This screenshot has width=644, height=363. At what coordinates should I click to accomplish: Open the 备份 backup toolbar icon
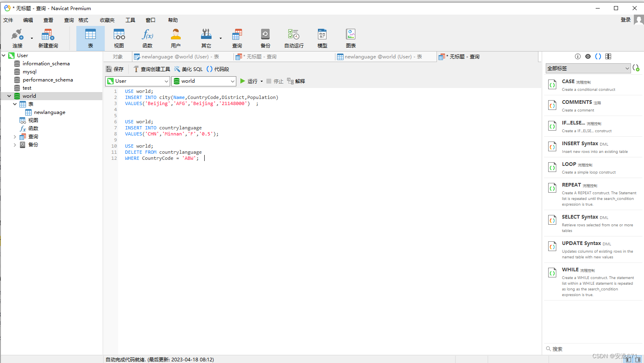click(x=266, y=39)
